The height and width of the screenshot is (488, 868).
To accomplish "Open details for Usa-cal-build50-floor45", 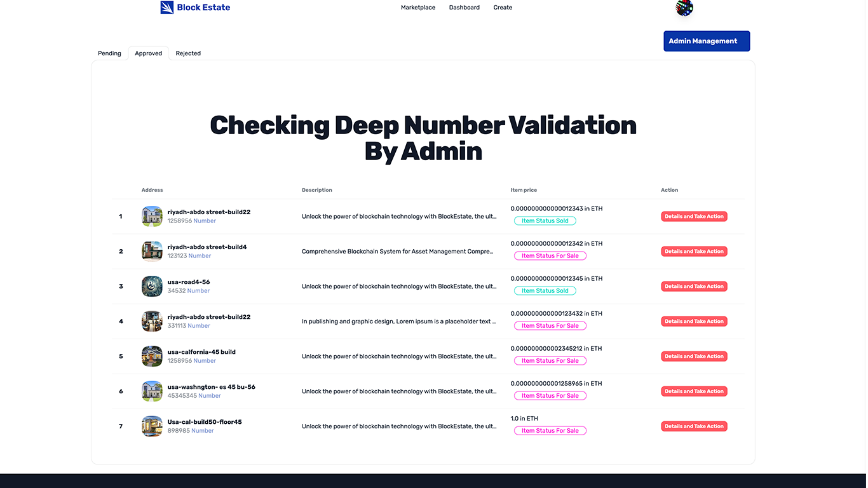I will (x=694, y=426).
